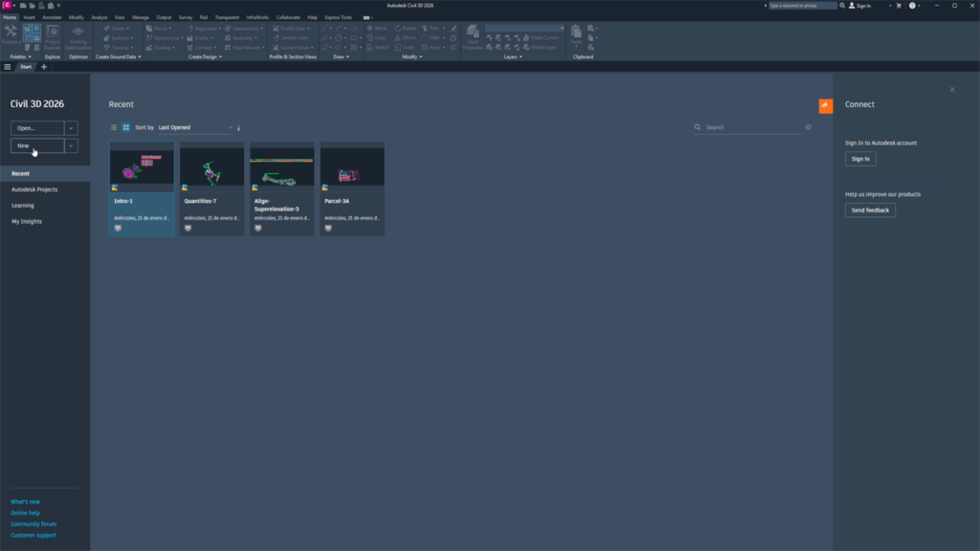Open the layer selection combo box

point(523,27)
